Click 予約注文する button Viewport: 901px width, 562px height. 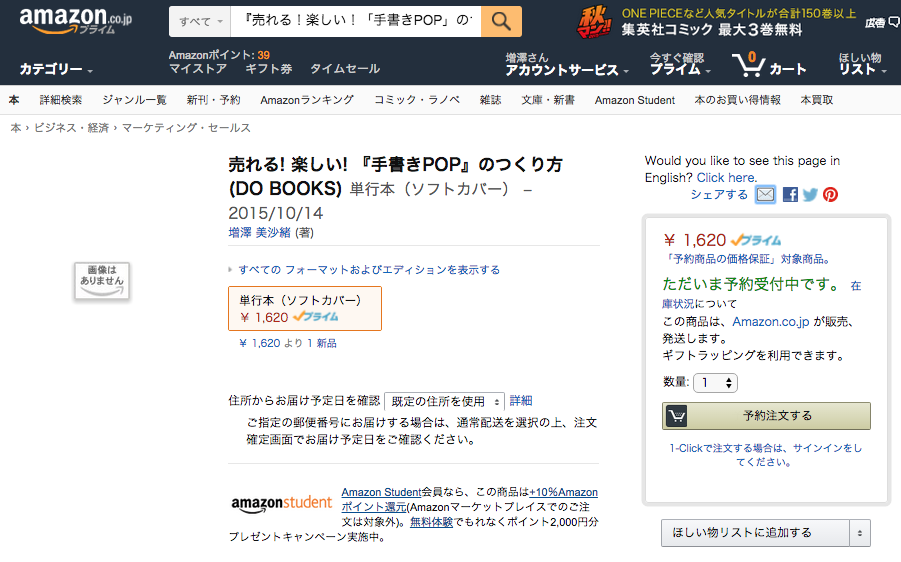coord(766,415)
